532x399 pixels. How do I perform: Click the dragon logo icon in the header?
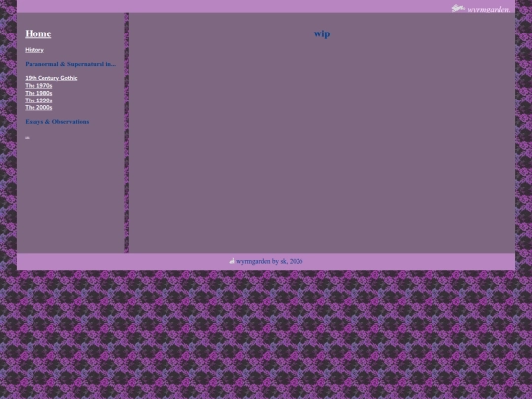pos(458,8)
